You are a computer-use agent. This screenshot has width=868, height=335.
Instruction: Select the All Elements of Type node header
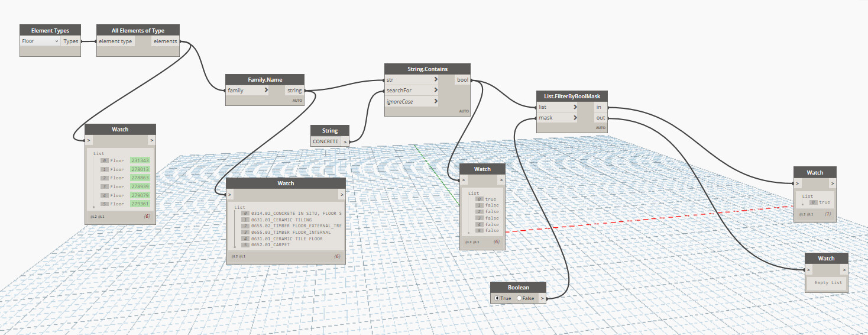pos(138,31)
